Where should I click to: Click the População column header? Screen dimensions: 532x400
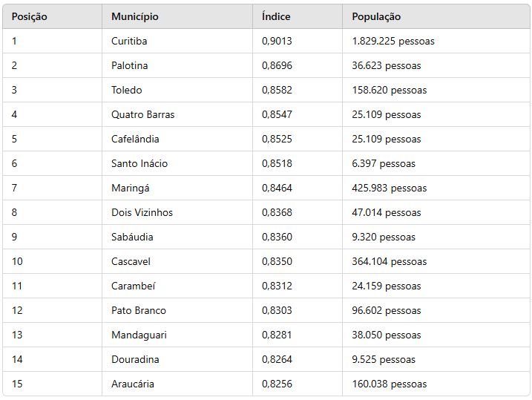tap(376, 16)
